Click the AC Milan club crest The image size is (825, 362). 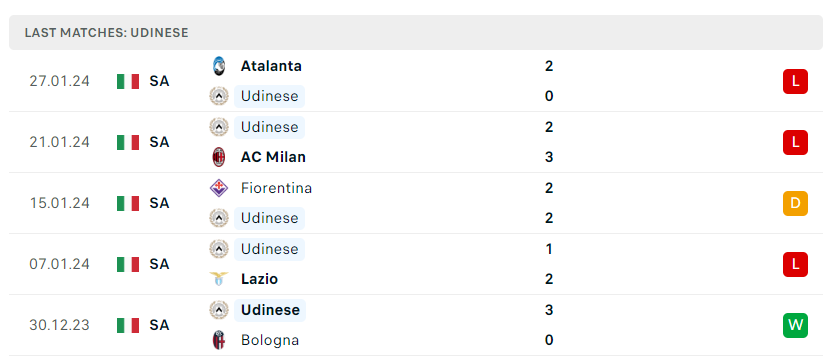(x=219, y=157)
